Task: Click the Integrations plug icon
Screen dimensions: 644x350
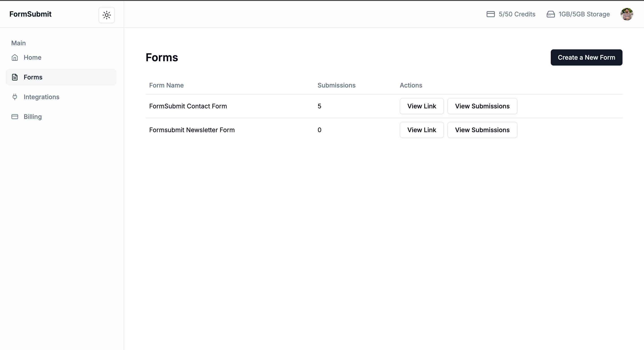Action: click(15, 97)
